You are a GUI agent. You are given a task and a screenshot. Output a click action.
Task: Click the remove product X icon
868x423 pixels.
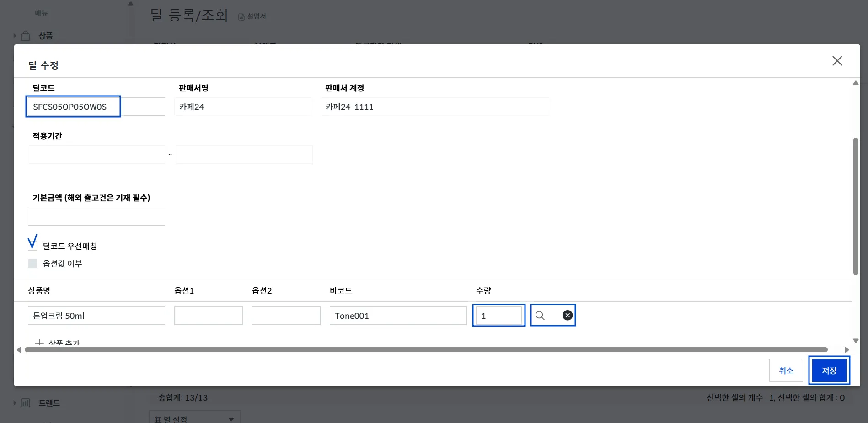point(567,316)
